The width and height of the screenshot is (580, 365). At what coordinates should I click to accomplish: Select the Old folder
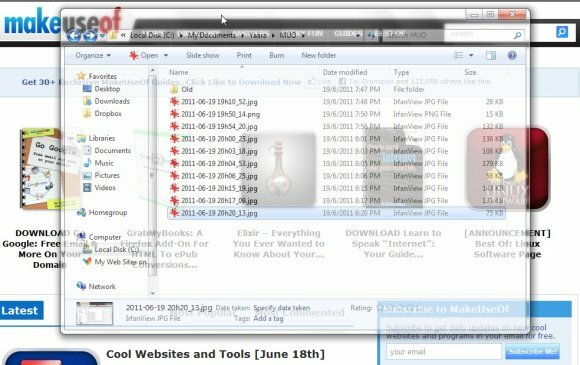coord(187,89)
